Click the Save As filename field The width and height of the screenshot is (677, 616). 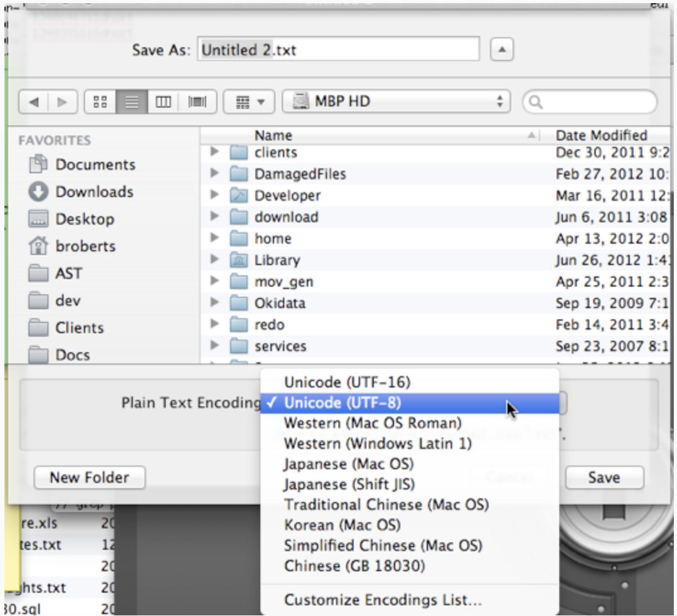pyautogui.click(x=338, y=50)
